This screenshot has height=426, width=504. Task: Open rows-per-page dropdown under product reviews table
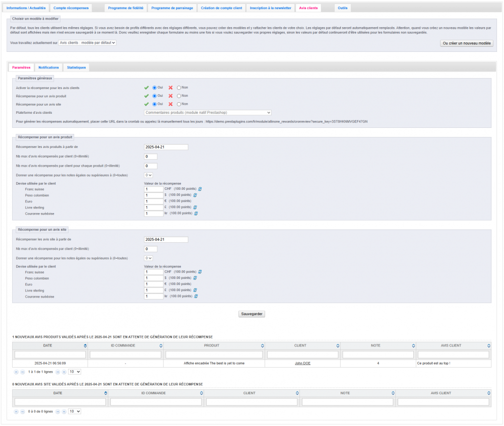pos(75,372)
